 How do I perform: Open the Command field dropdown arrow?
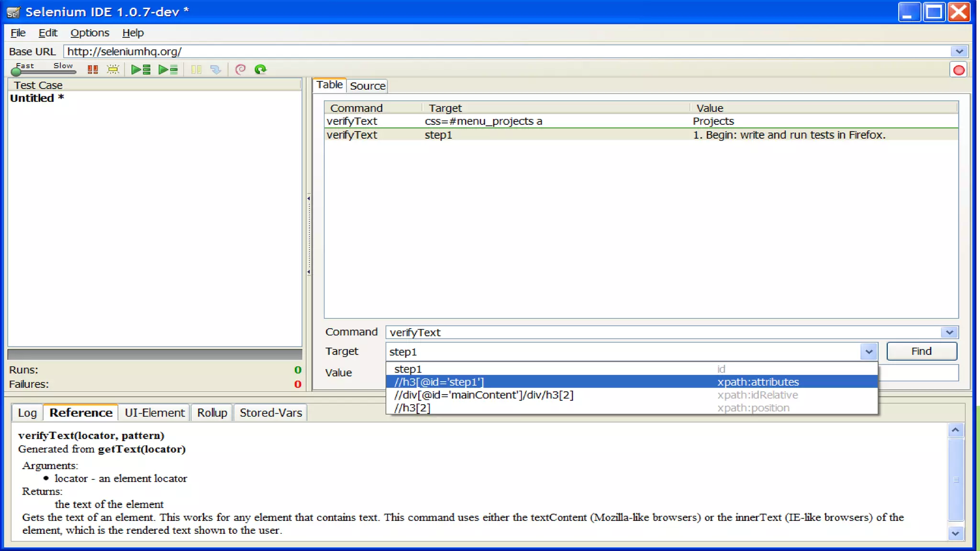click(949, 332)
